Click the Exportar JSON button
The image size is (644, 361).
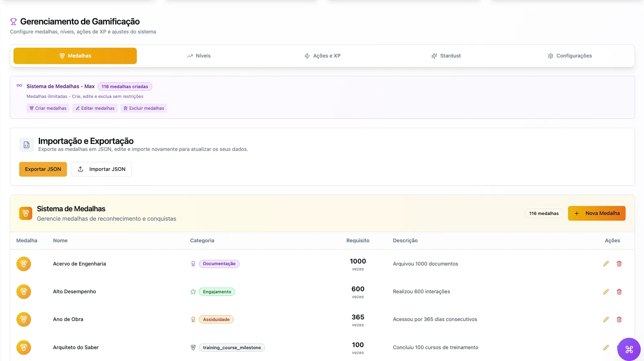pyautogui.click(x=43, y=169)
